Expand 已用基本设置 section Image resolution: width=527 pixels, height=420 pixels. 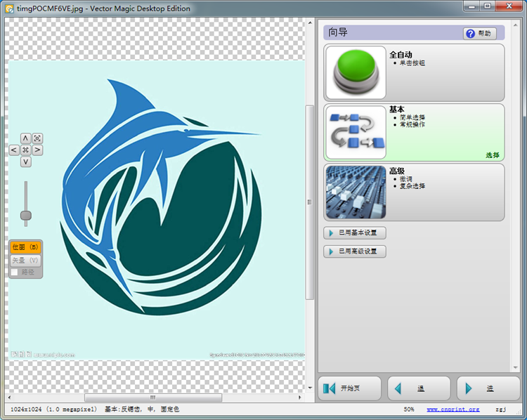tap(355, 233)
